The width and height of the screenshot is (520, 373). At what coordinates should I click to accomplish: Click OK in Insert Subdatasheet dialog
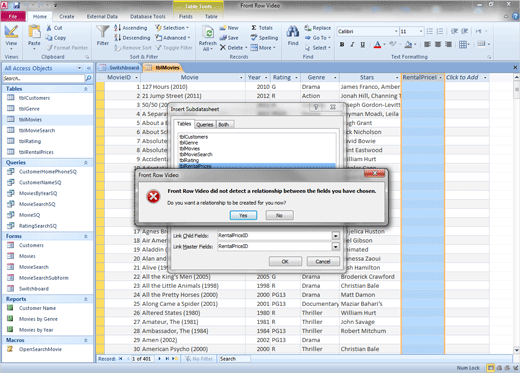click(x=285, y=261)
